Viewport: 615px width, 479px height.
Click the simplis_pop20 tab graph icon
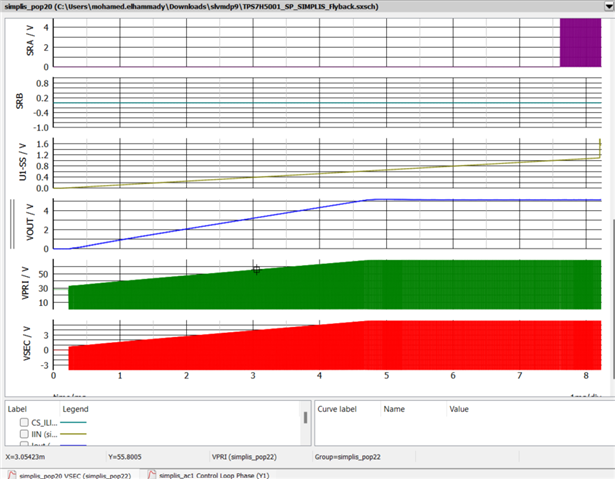[12, 475]
